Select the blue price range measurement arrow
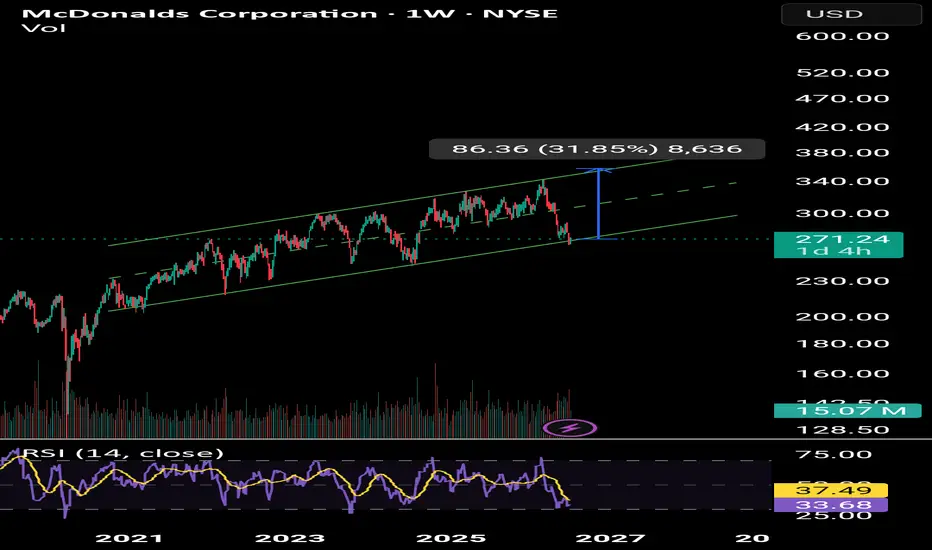 (599, 205)
